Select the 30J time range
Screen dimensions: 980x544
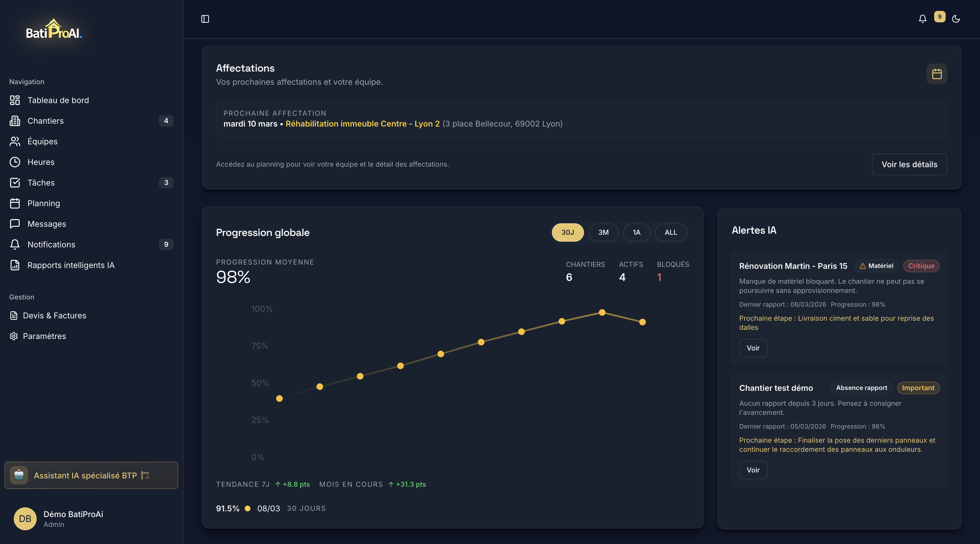coord(567,232)
